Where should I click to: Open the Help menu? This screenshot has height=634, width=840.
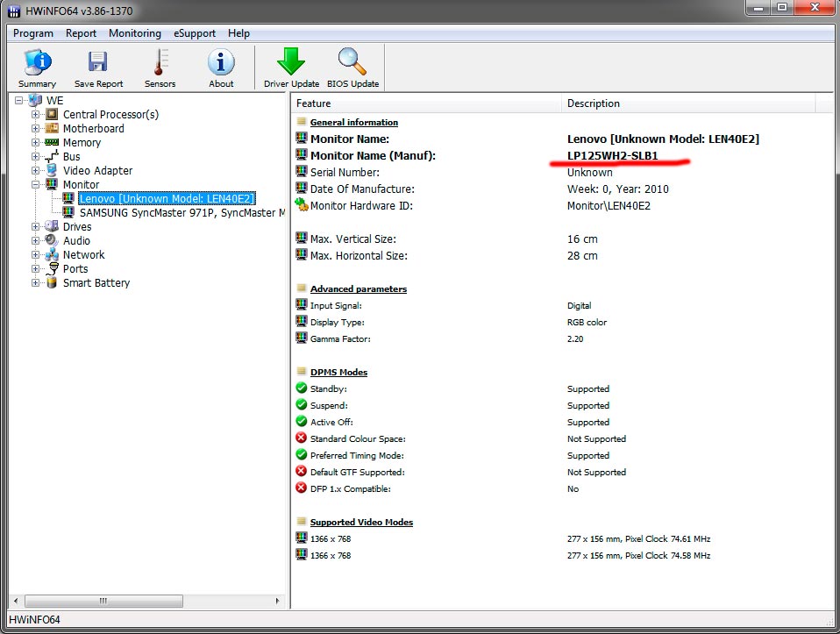pos(238,33)
